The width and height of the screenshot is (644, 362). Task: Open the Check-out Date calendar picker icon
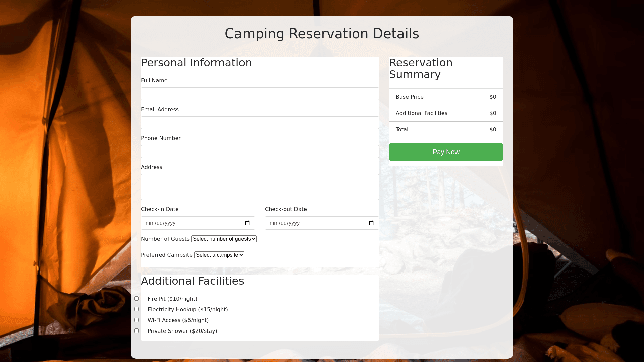pyautogui.click(x=371, y=223)
